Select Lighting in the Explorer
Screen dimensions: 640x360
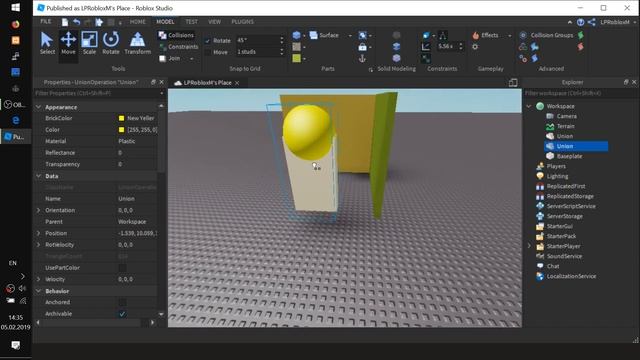coord(557,176)
